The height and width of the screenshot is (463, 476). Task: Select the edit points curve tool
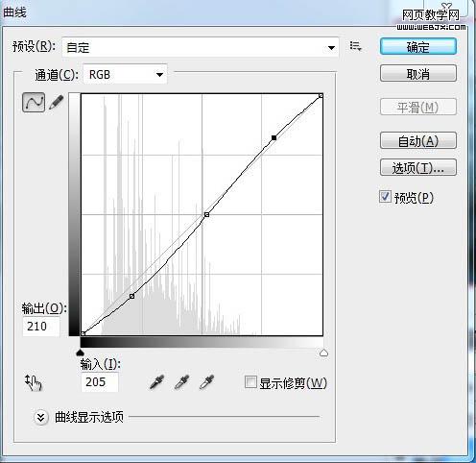pos(34,103)
